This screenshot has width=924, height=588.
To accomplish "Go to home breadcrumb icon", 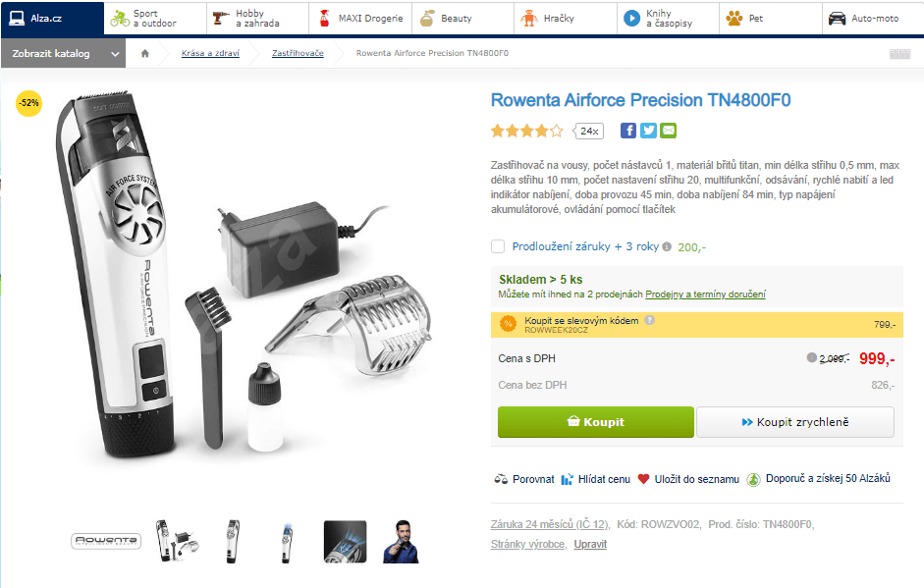I will 145,53.
